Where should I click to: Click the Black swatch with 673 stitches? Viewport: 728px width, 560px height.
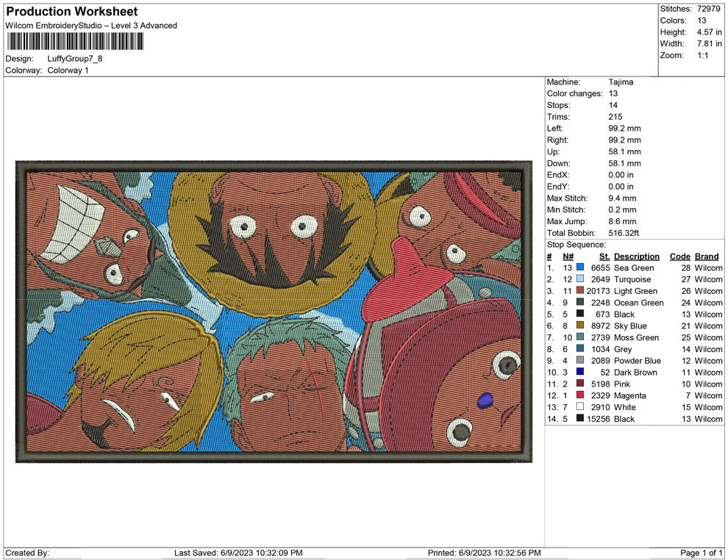tap(580, 314)
